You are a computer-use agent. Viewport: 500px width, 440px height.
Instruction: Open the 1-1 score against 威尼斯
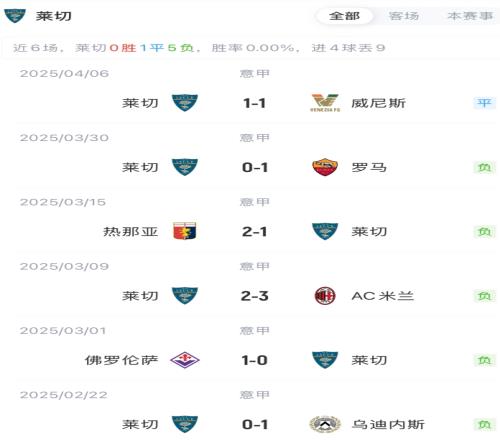pyautogui.click(x=255, y=103)
